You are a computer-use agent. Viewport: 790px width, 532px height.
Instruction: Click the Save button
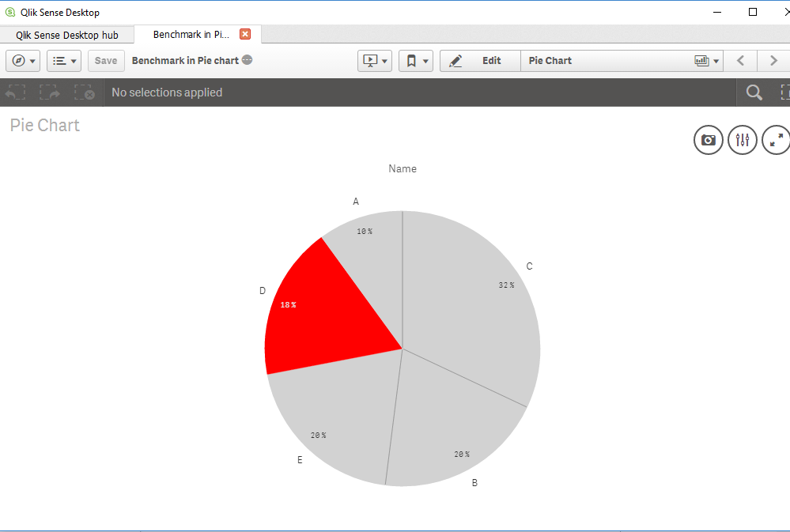coord(105,60)
